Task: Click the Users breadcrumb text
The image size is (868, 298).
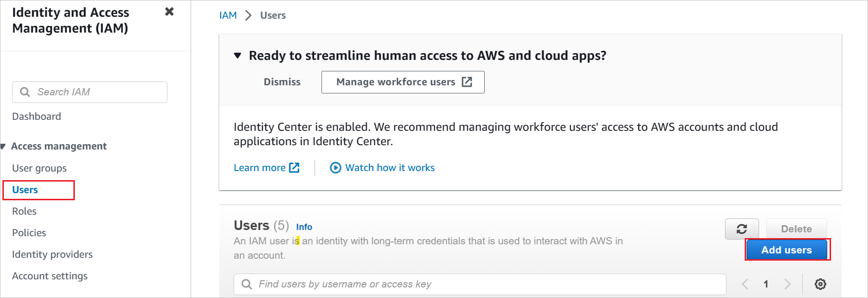Action: [x=273, y=15]
